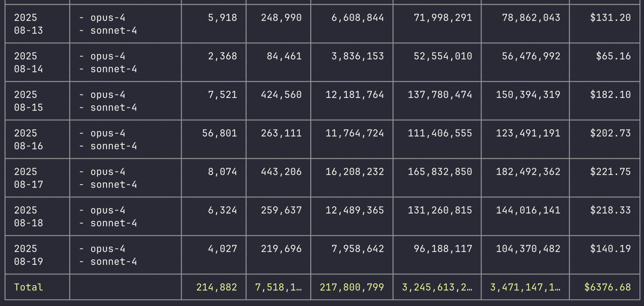Click the 259,637 output token value
The width and height of the screenshot is (644, 306).
coord(281,211)
